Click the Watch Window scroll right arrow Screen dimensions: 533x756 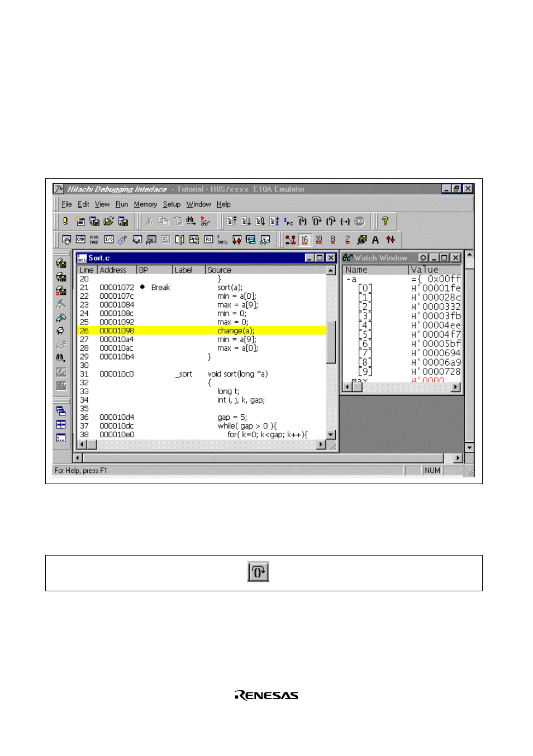pos(456,387)
